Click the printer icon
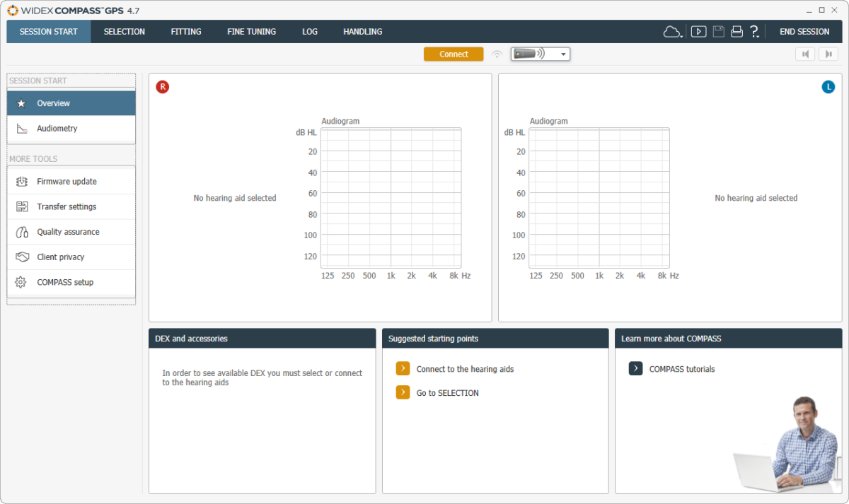849x504 pixels. click(737, 32)
